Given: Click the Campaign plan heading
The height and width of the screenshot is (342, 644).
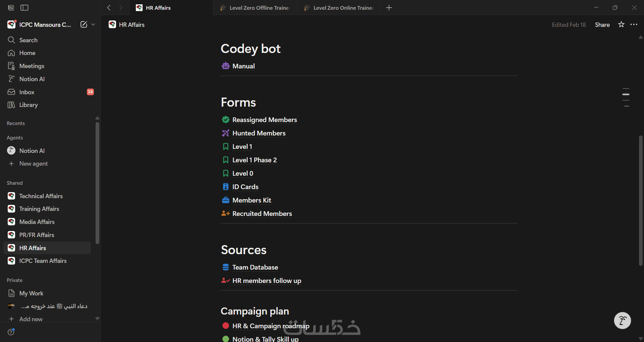Looking at the screenshot, I should tap(255, 311).
